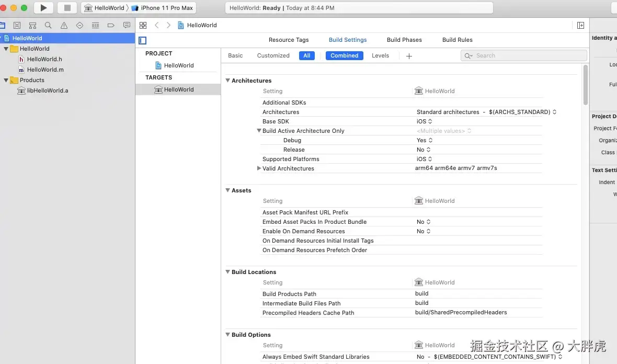Collapse the Build Options section
Screen dimensions: 617x364
tap(227, 335)
